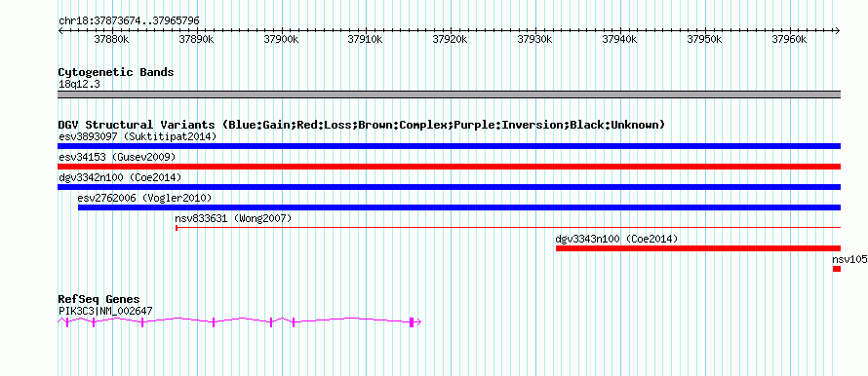Click the 37900k ruler tick label
Screen dimensions: 868x376
pyautogui.click(x=282, y=40)
